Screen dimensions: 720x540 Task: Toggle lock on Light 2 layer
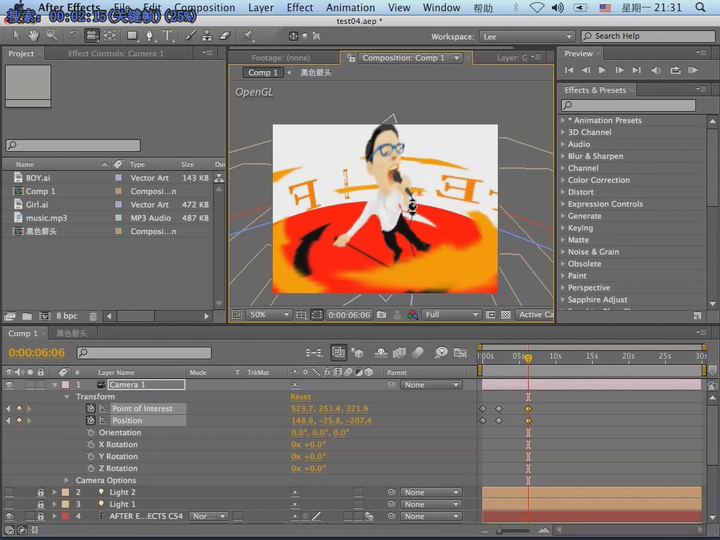(40, 492)
